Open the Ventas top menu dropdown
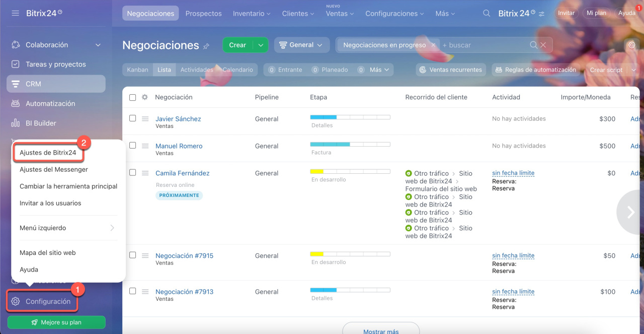The image size is (644, 334). (x=340, y=14)
